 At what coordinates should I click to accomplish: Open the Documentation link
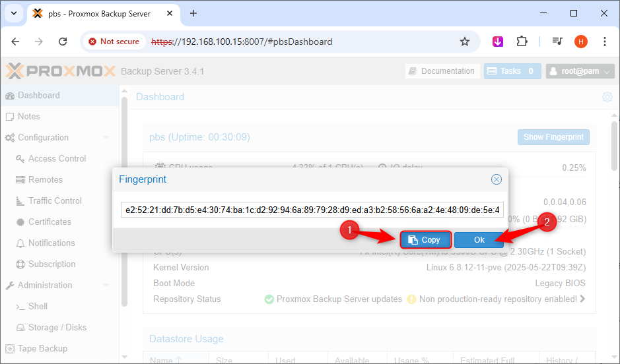(x=442, y=71)
